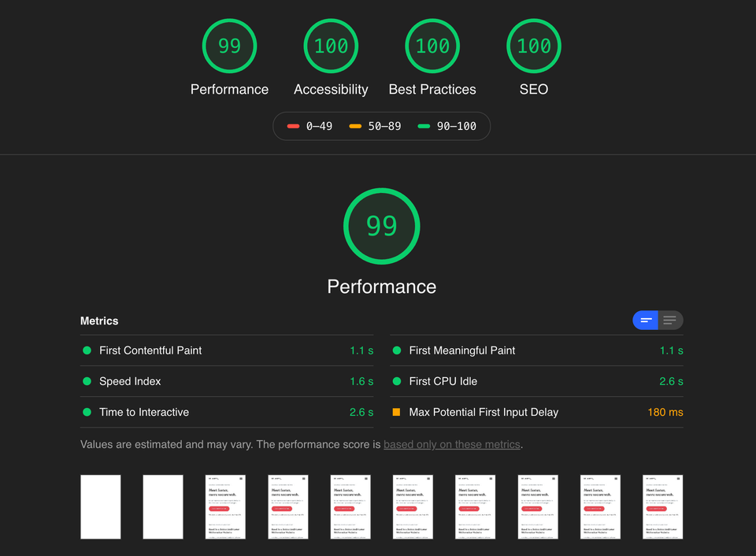Click the Best Practices score gauge
Viewport: 756px width, 556px height.
tap(432, 46)
